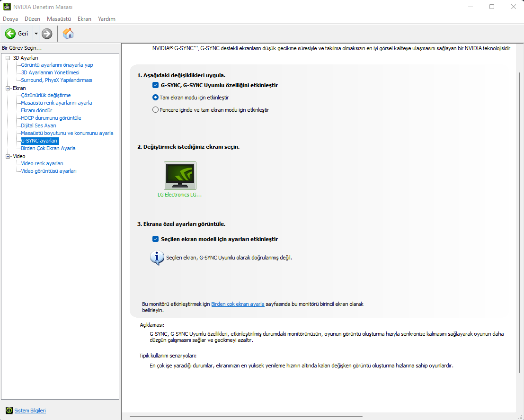Open the Masaüstü menu
The image size is (524, 420).
click(59, 19)
